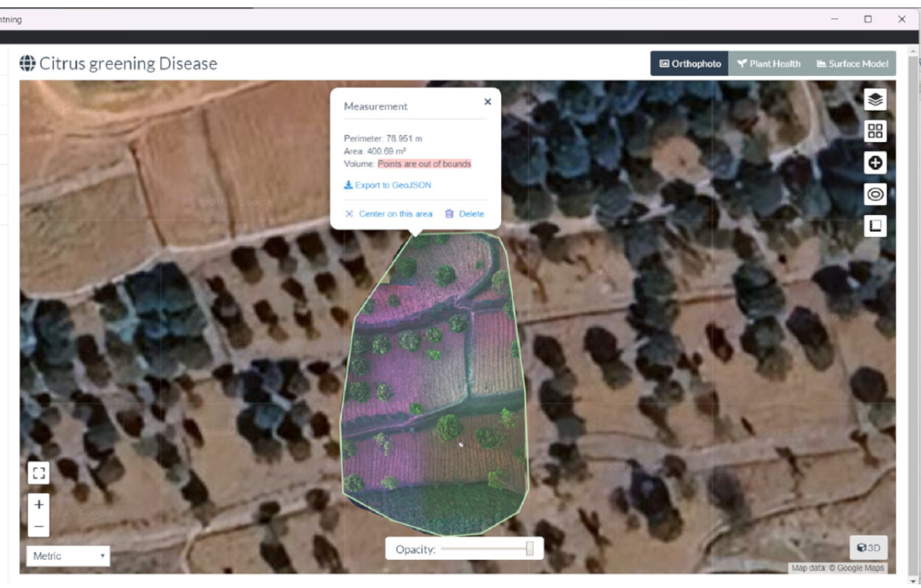Minimize the application window
Screen dimensions: 921x588
(x=834, y=19)
